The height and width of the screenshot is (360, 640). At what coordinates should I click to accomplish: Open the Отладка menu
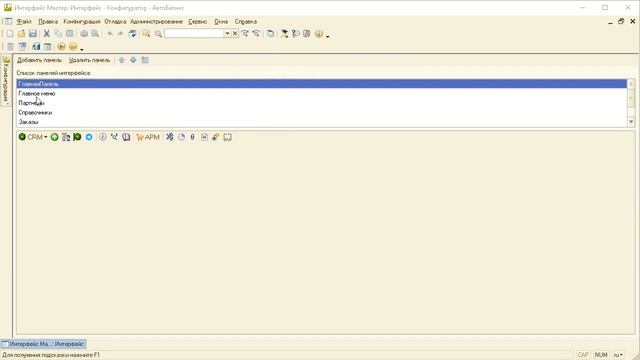115,21
